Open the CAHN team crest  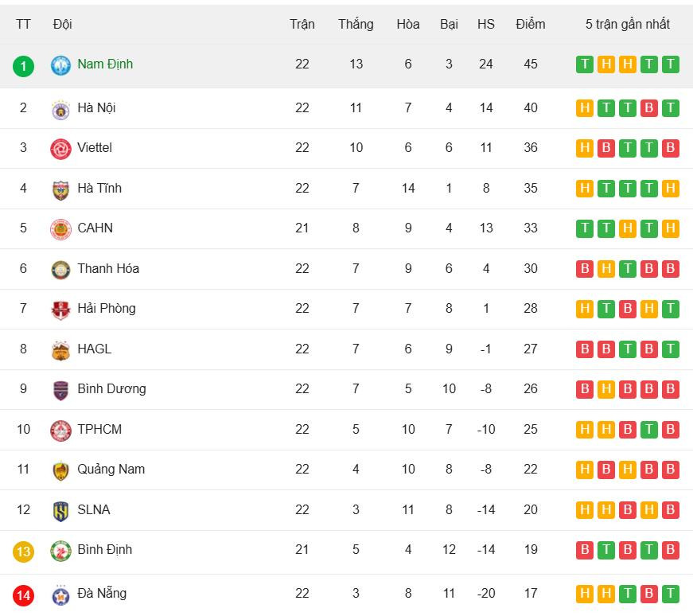coord(60,229)
